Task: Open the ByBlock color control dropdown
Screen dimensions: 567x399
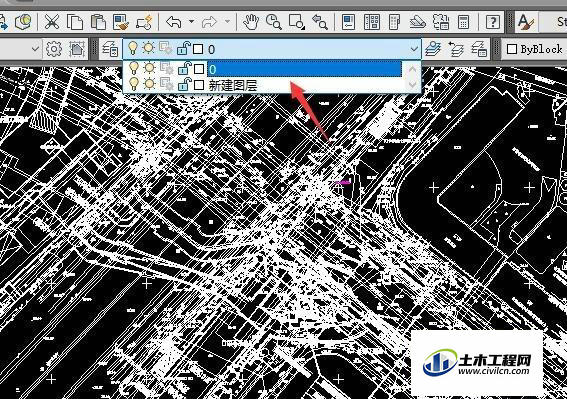Action: point(534,49)
